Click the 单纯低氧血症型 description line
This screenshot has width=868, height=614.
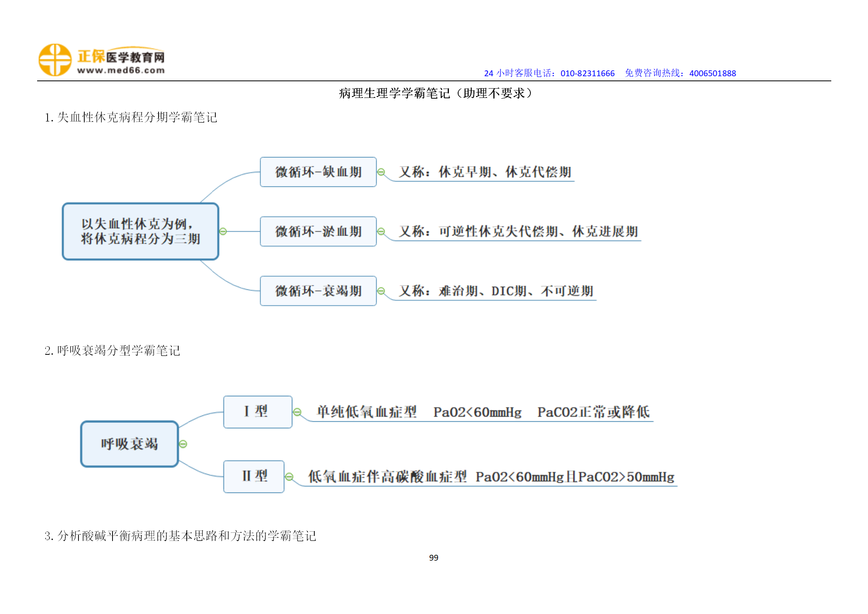tap(367, 412)
